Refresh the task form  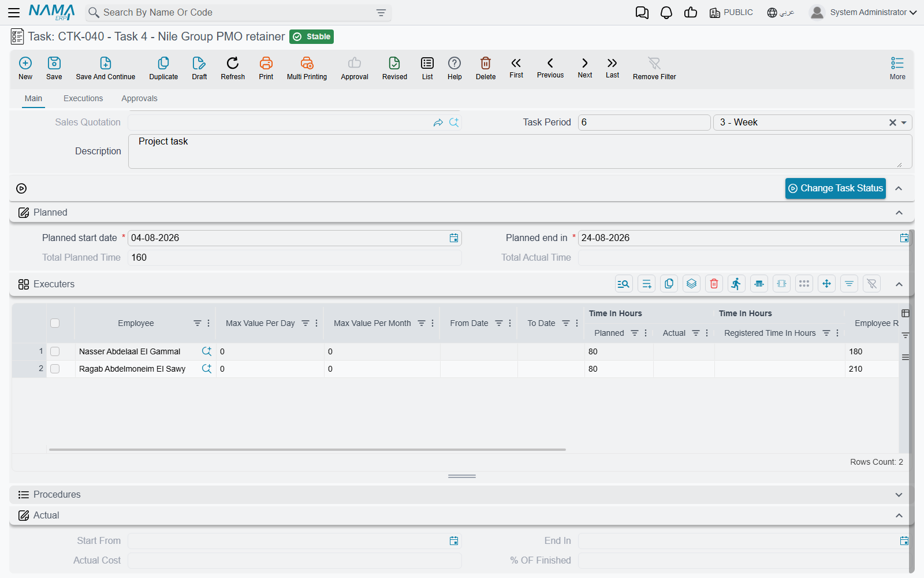pos(233,68)
